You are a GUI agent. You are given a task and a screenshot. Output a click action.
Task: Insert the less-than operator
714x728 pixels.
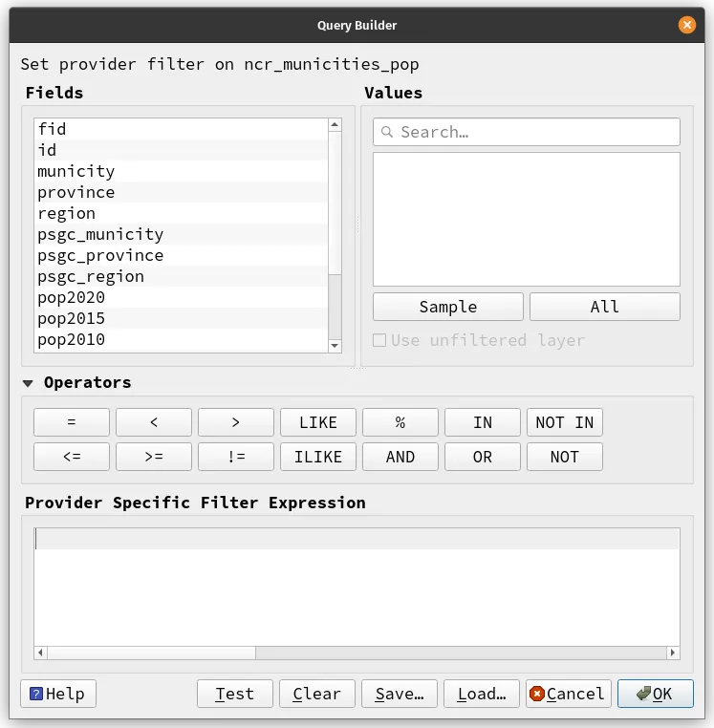click(154, 422)
